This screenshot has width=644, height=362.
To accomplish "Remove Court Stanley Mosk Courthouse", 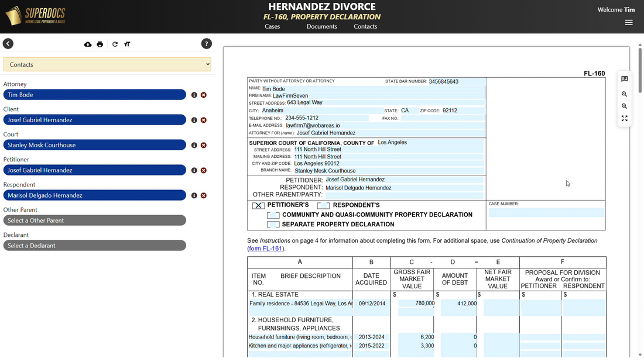I will click(x=204, y=145).
